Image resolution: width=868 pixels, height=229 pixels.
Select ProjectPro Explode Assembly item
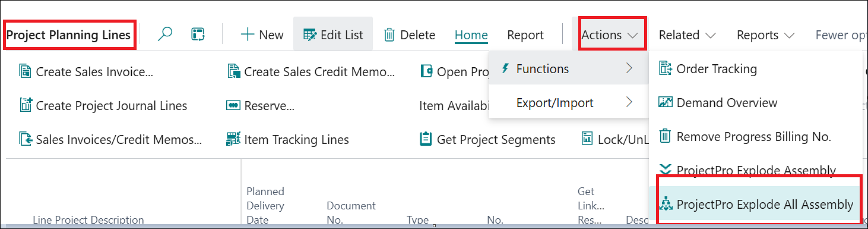click(x=755, y=170)
